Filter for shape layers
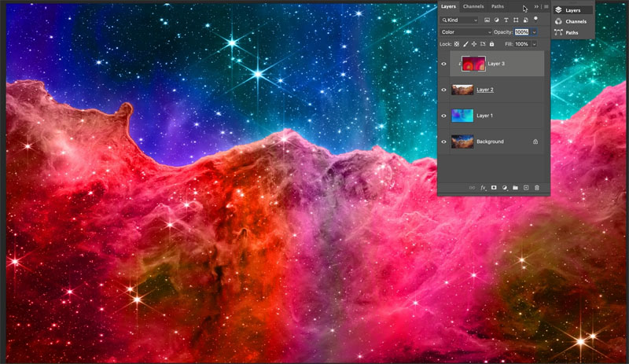Screen dimensions: 629x364 pos(516,20)
